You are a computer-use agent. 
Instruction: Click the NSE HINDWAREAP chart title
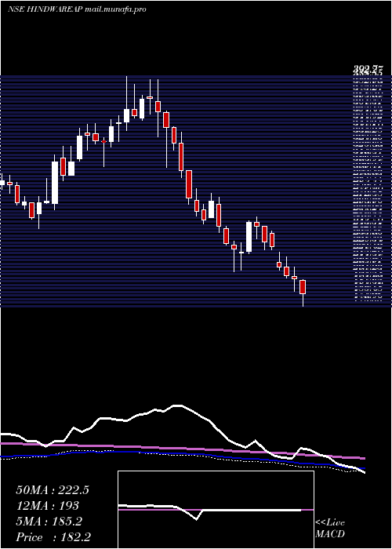[77, 9]
